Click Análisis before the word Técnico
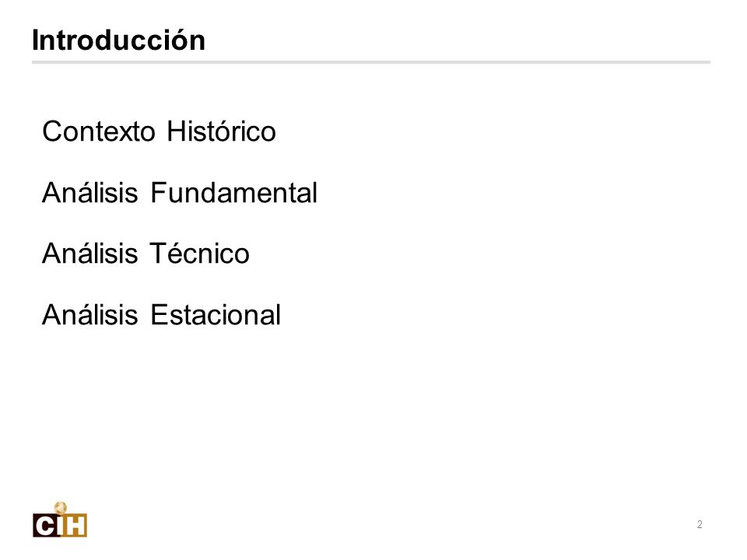 [89, 252]
